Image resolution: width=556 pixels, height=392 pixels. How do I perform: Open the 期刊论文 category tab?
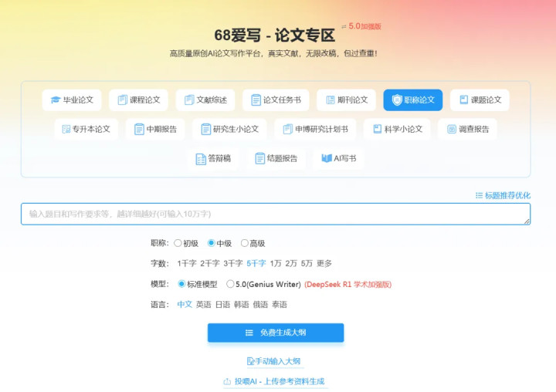[x=347, y=100]
